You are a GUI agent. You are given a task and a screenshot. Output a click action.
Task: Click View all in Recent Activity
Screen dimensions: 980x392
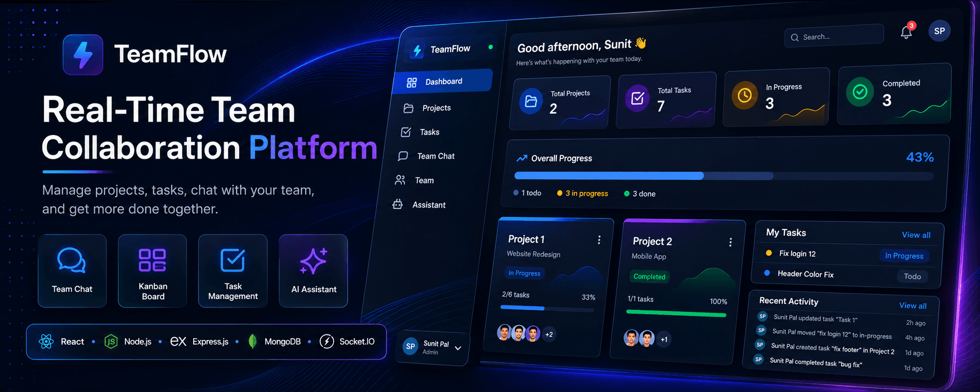pos(913,305)
